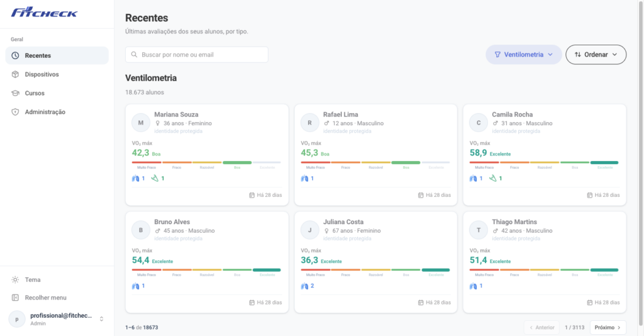Click VO2 value 36,3 on Juliana's card
This screenshot has height=336, width=644.
coord(309,260)
